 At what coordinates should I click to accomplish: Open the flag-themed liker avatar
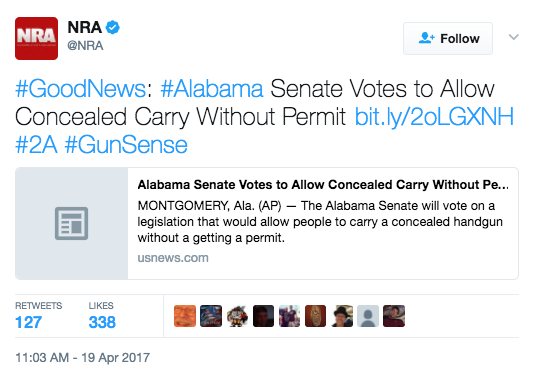click(211, 316)
